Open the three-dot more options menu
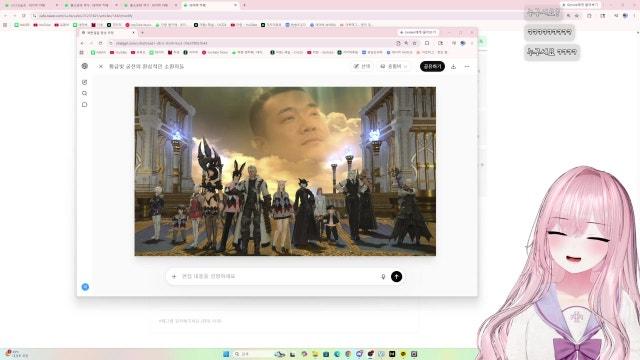The image size is (640, 360). pyautogui.click(x=467, y=67)
